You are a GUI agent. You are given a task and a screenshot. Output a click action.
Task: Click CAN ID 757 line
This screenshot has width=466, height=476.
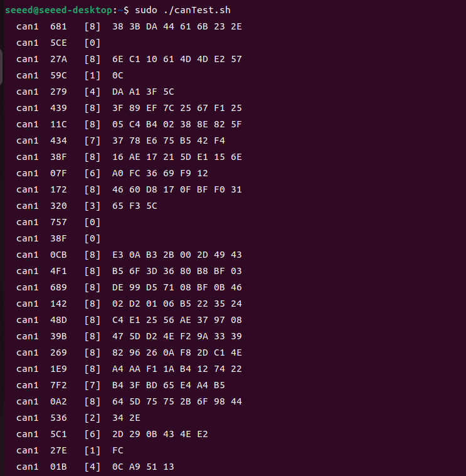[58, 223]
